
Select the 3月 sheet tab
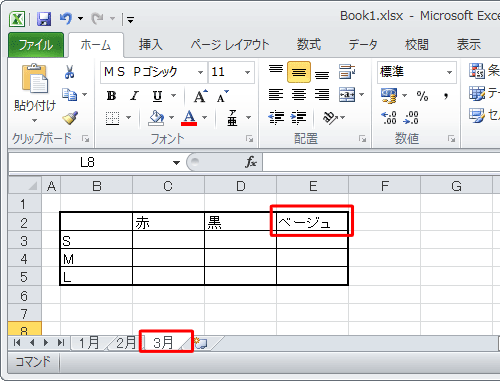tap(163, 343)
